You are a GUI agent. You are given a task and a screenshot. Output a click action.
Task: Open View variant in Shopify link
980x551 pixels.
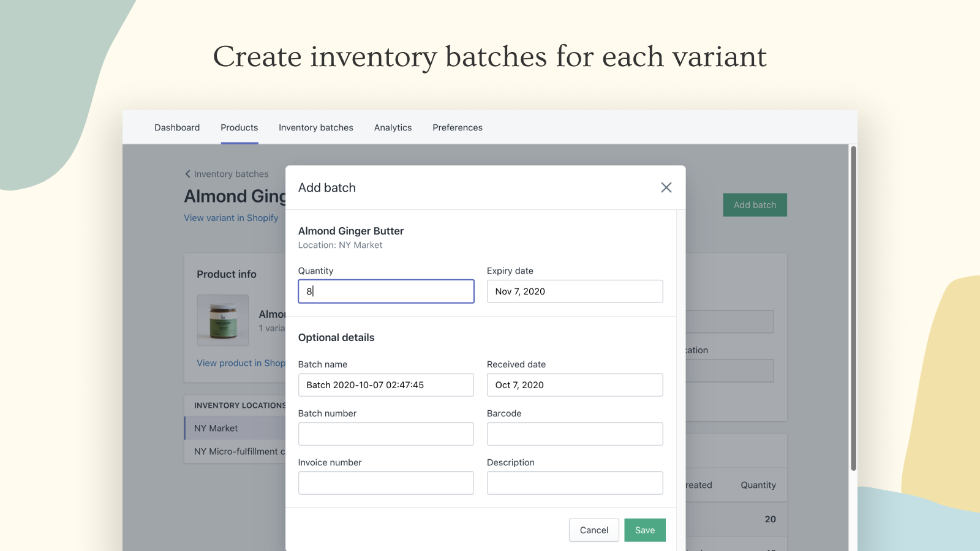(x=231, y=217)
